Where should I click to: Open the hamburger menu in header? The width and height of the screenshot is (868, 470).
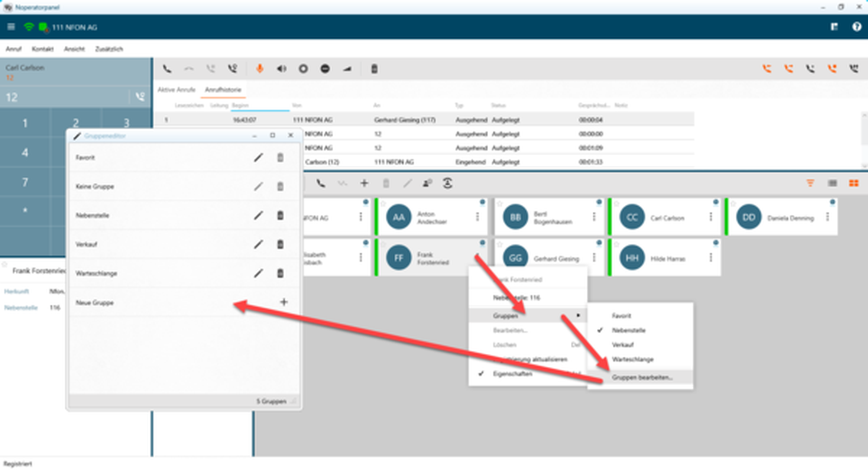tap(11, 27)
